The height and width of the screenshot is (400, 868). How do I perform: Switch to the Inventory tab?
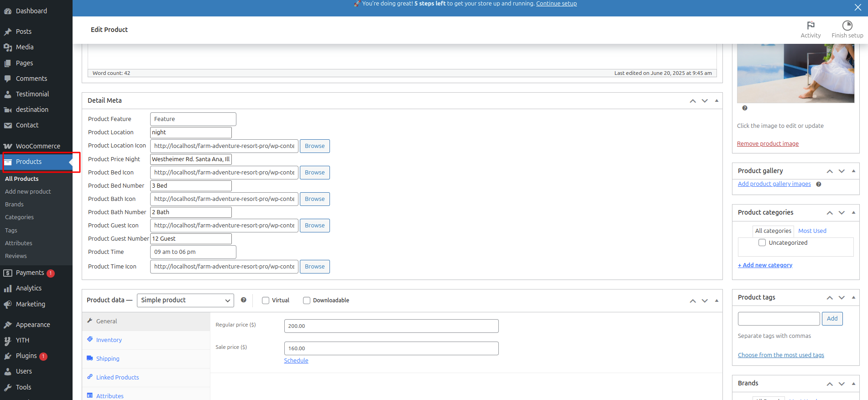(109, 340)
